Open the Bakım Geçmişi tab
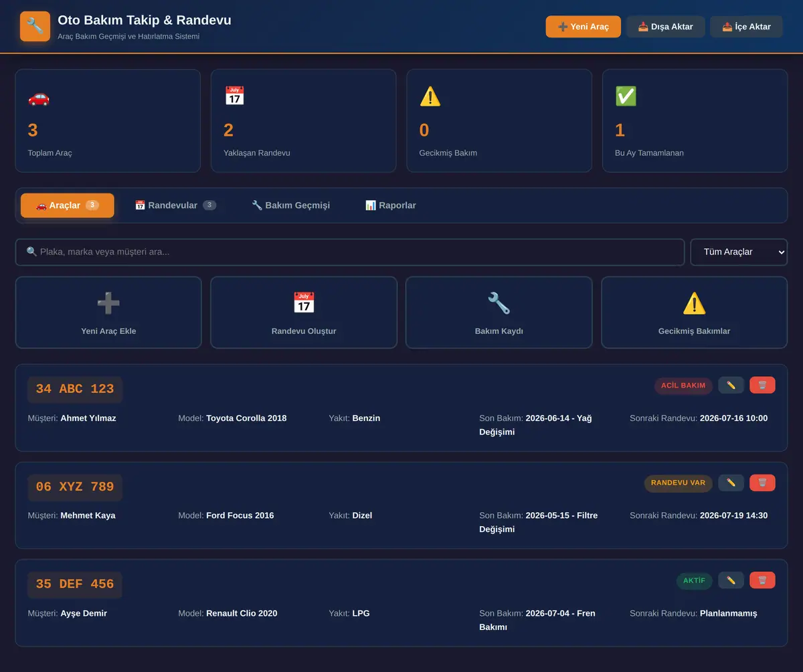 pos(291,205)
